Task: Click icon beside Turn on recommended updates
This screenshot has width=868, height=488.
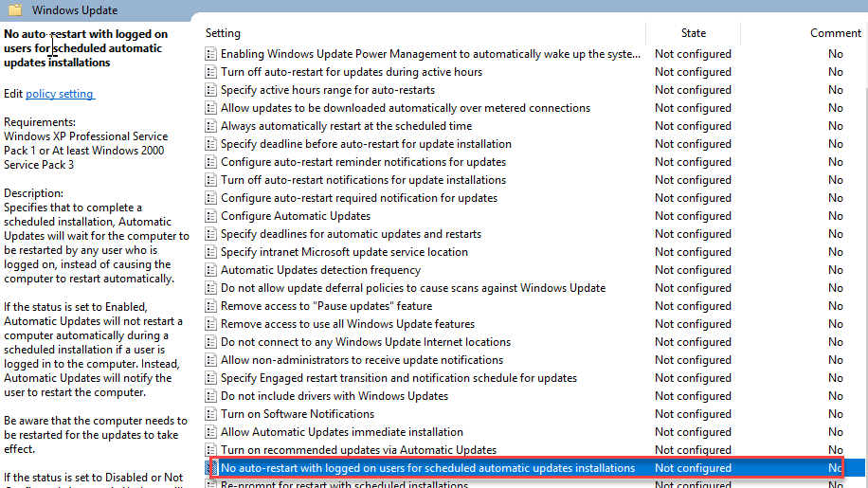Action: tap(210, 449)
